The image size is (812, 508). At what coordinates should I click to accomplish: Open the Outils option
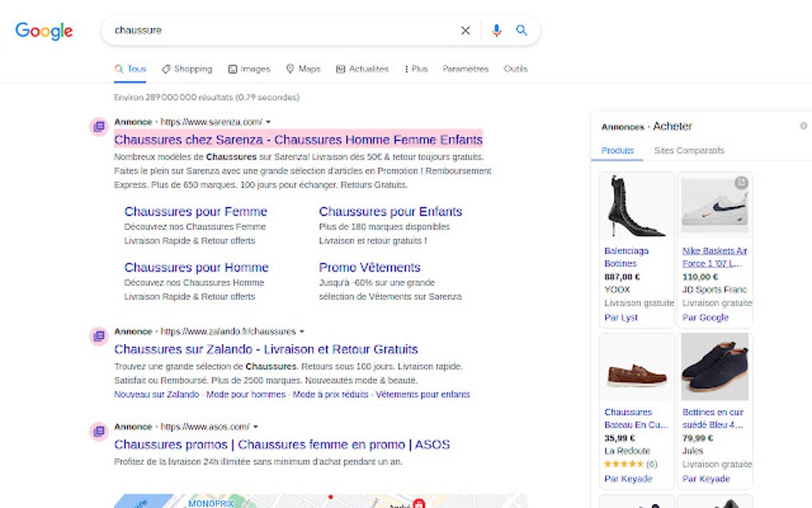pyautogui.click(x=515, y=68)
